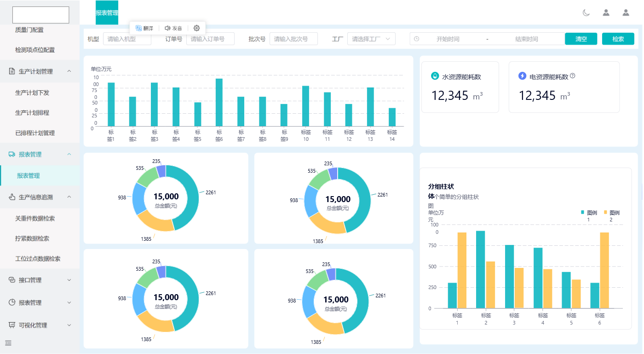The image size is (644, 354).
Task: Collapse the sidebar using bottom-left menu icon
Action: [8, 342]
